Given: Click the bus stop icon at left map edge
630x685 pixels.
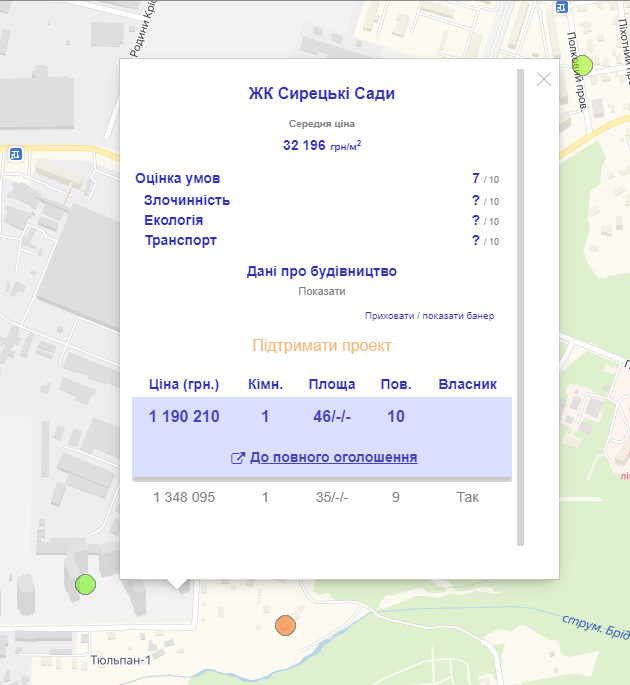Looking at the screenshot, I should pyautogui.click(x=16, y=154).
